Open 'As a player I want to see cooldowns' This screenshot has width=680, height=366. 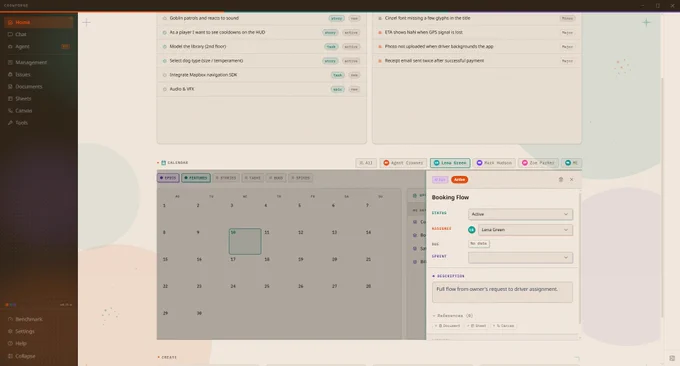(x=262, y=33)
